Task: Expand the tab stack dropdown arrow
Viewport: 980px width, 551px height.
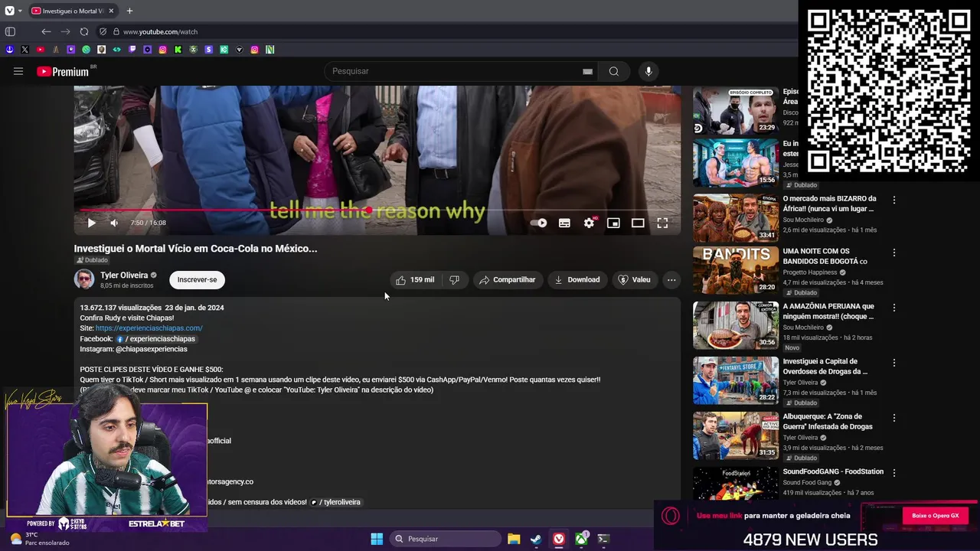Action: 20,11
